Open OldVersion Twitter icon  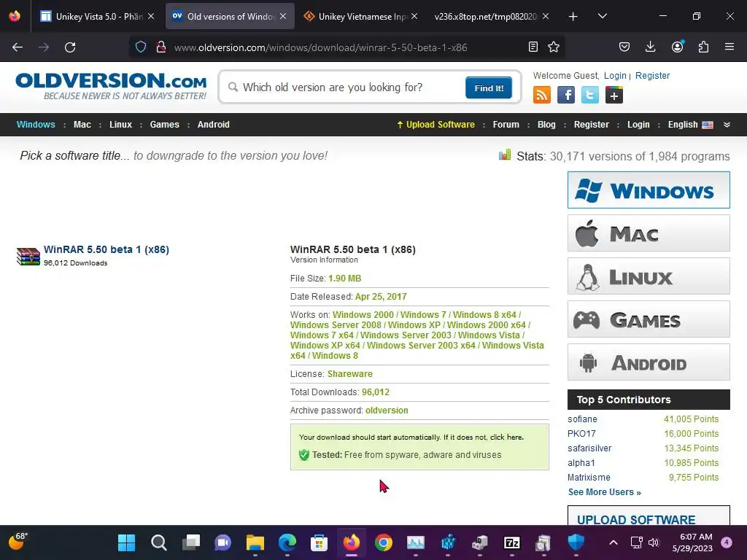[589, 95]
